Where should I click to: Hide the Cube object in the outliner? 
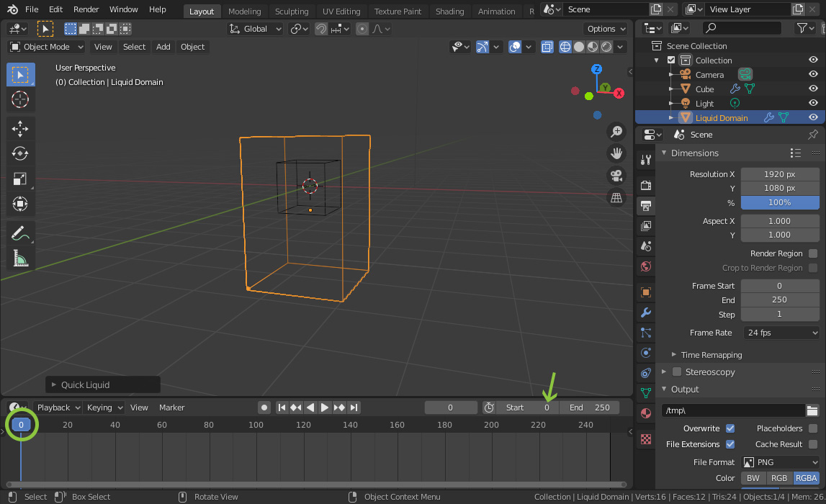click(x=814, y=89)
